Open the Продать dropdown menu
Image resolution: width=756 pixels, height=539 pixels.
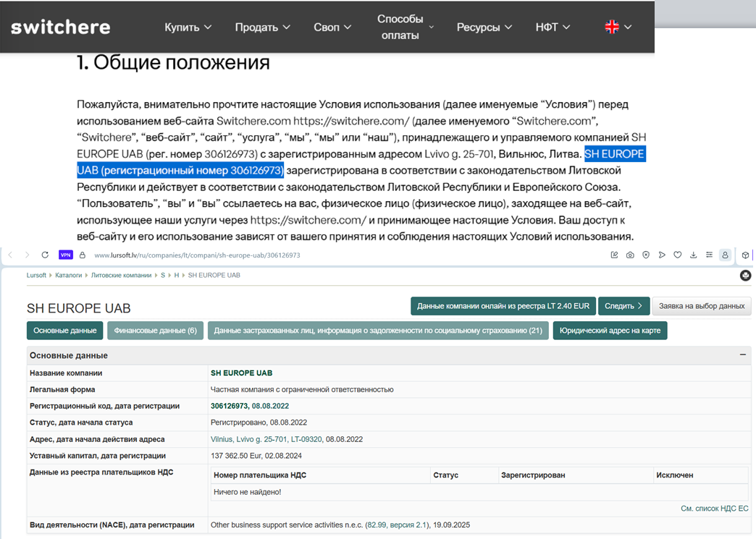262,27
